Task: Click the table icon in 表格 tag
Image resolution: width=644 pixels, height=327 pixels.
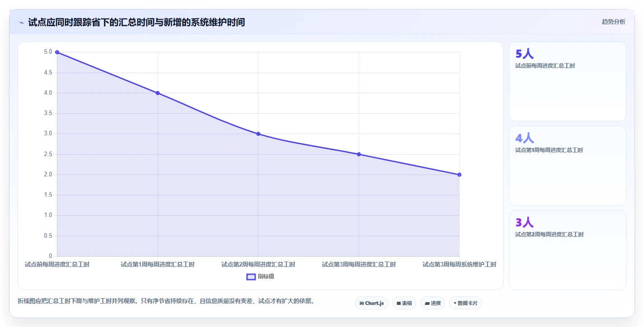Action: pos(399,304)
